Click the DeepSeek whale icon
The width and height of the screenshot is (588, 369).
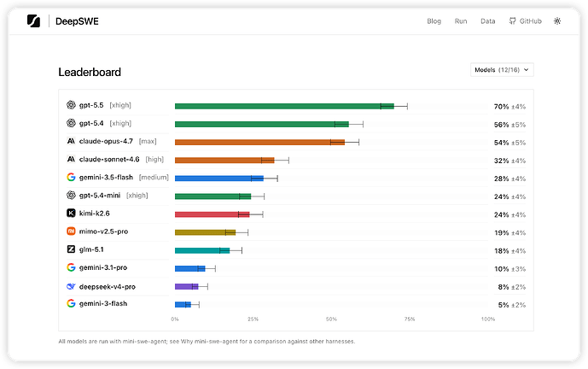tap(71, 286)
